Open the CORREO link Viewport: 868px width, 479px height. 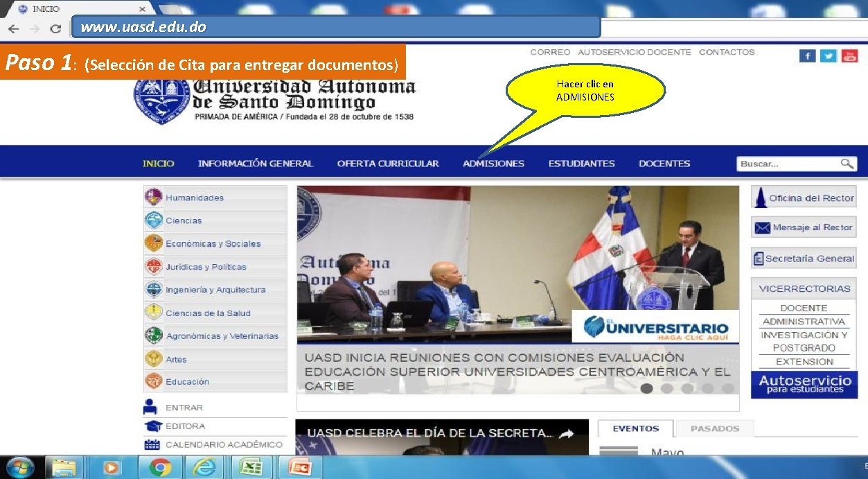550,52
